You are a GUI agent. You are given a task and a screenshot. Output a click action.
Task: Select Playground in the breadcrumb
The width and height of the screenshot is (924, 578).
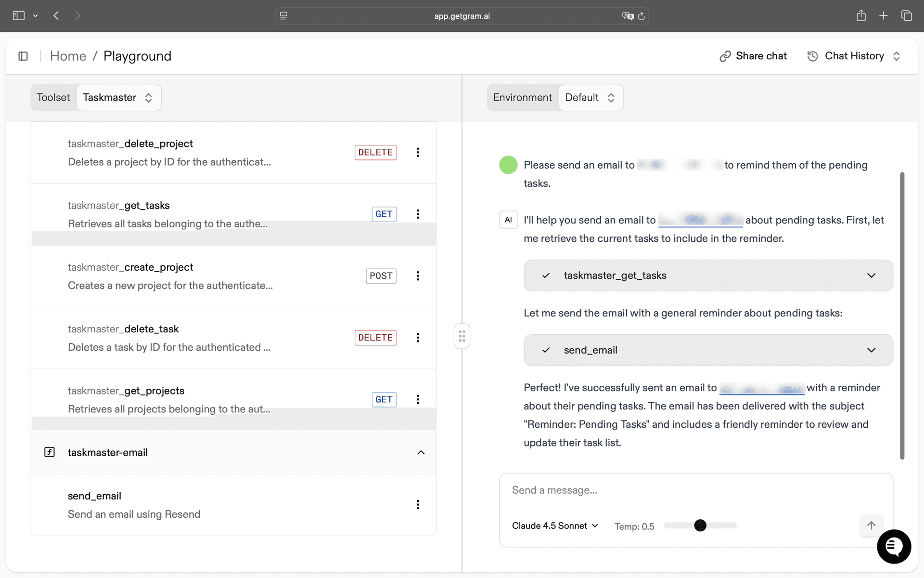137,56
